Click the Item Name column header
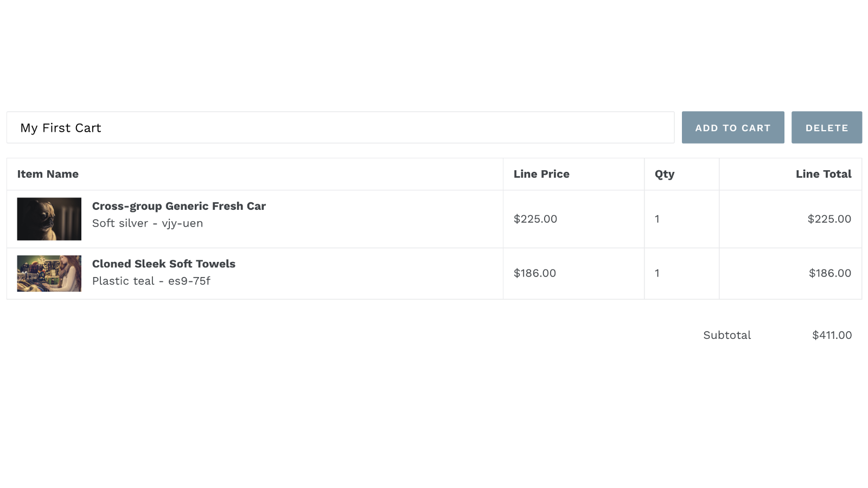The height and width of the screenshot is (488, 868). (x=48, y=174)
